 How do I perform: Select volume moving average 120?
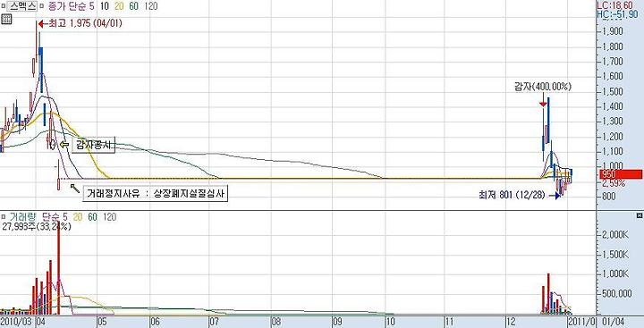tap(109, 217)
